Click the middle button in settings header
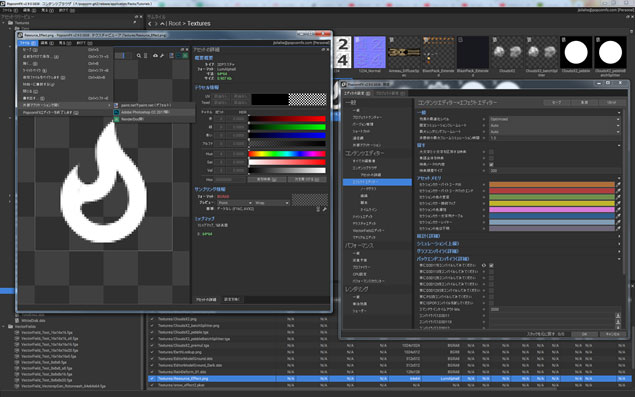Image resolution: width=635 pixels, height=397 pixels. coord(584,102)
